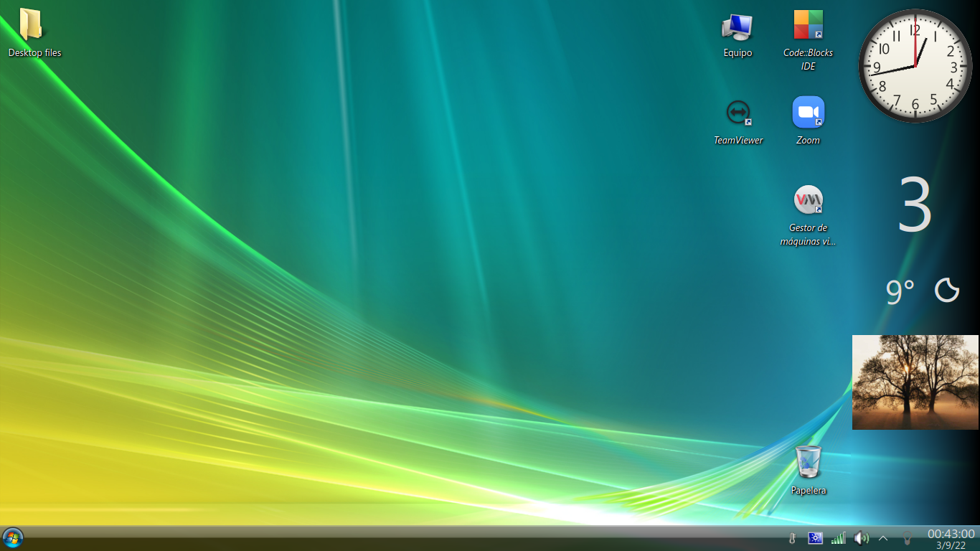Open the Start menu

pos(13,537)
